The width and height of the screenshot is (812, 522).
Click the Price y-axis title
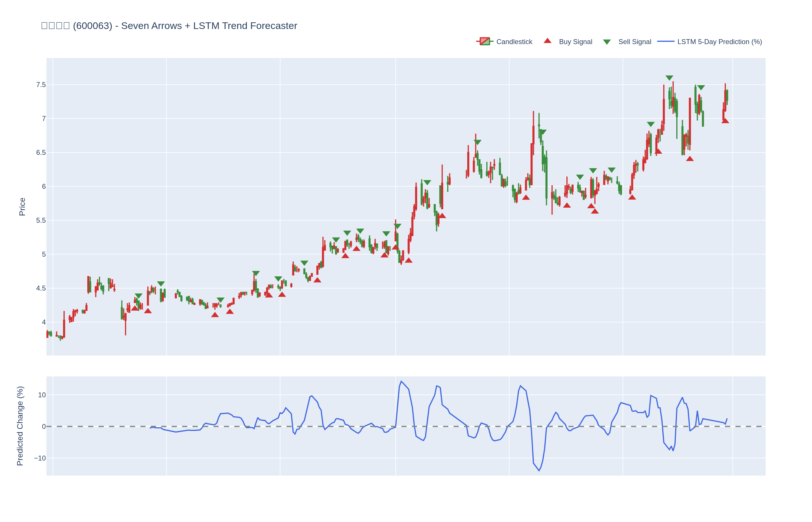[22, 207]
